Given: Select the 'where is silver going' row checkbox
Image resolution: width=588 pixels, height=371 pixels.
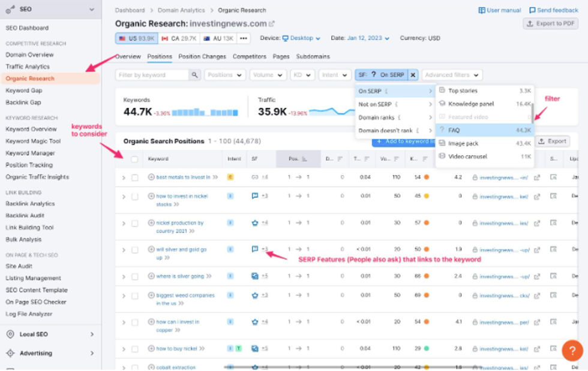Looking at the screenshot, I should coord(135,276).
